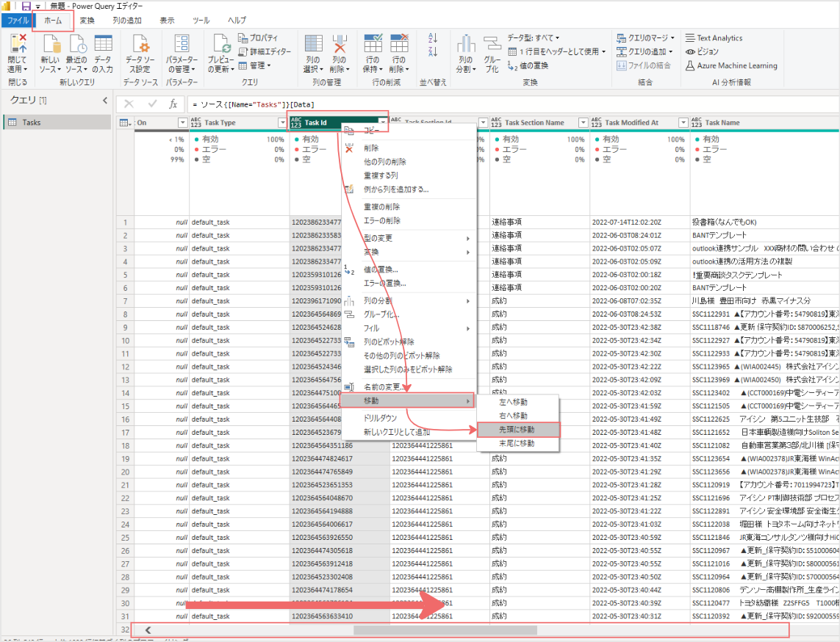Click the Refresh Preview icon

point(221,44)
